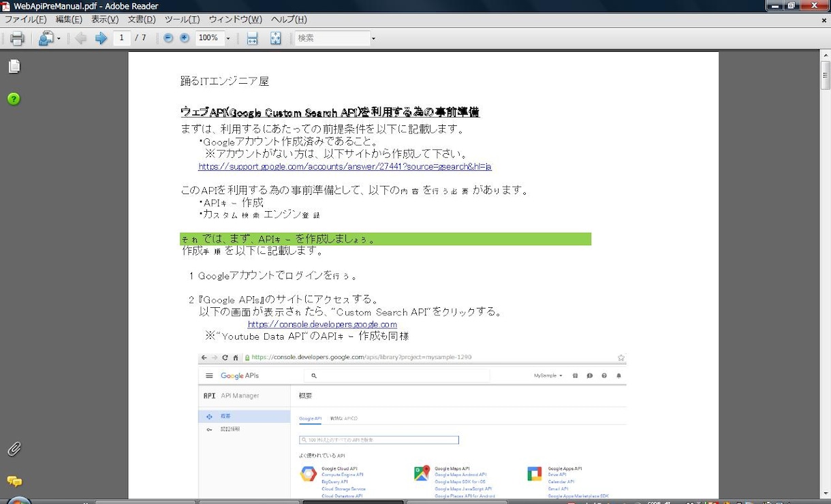
Task: Open the Attachments paperclip panel
Action: 14,449
